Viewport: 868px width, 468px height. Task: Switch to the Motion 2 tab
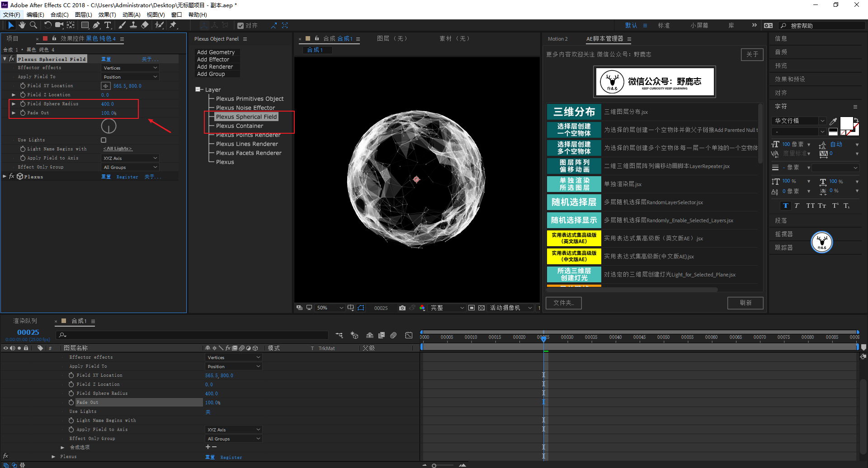pyautogui.click(x=557, y=39)
